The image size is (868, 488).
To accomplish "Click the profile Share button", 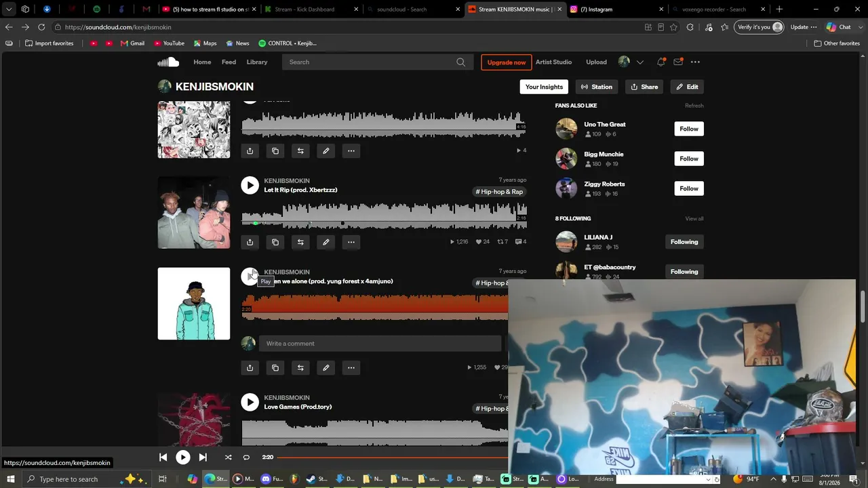I will 644,87.
